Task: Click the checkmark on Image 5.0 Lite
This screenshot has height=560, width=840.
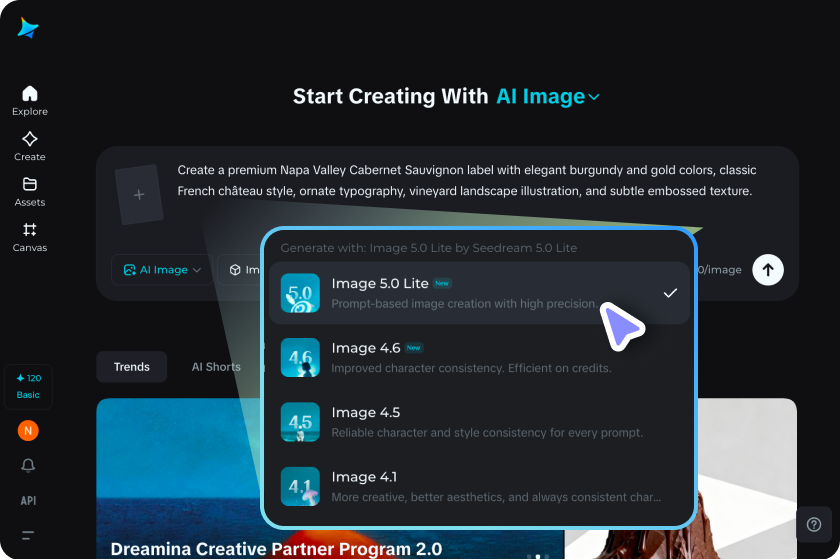Action: click(x=670, y=293)
